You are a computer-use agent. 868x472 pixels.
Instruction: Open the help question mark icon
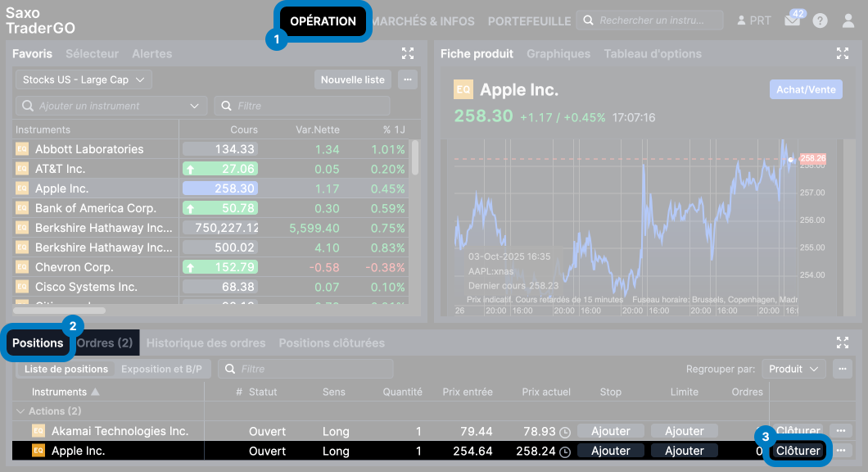820,20
